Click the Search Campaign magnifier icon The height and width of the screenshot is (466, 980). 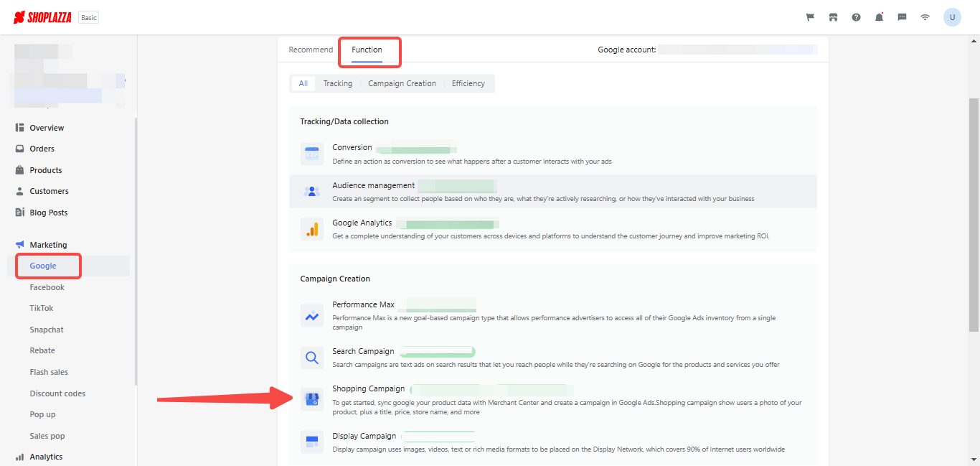coord(312,357)
